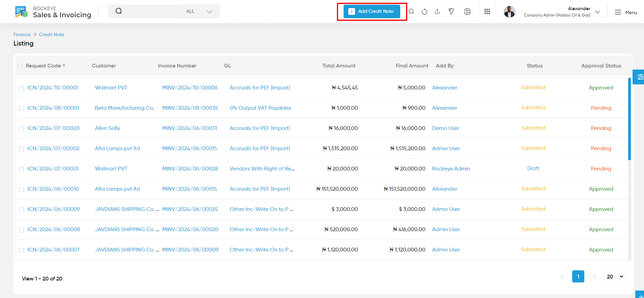The image size is (644, 298).
Task: Open request ICN/2024/10/00001
Action: pyautogui.click(x=53, y=88)
